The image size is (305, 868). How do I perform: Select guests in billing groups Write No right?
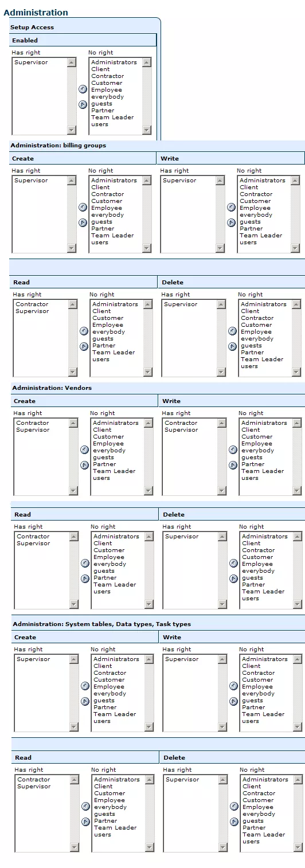[250, 222]
